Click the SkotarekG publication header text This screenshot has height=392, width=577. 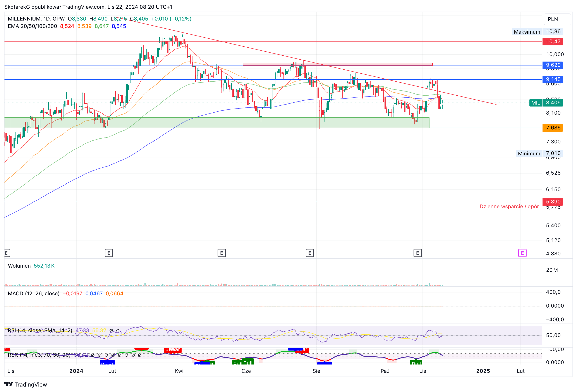coord(88,7)
